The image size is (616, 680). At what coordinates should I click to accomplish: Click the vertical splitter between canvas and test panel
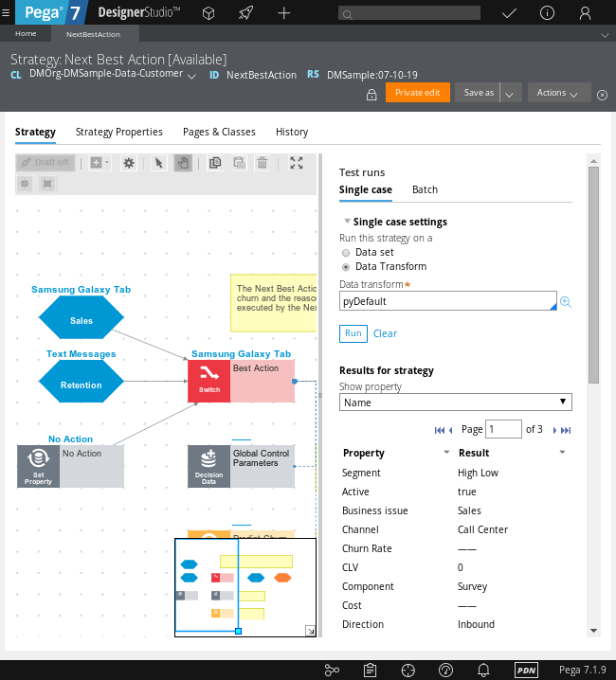pyautogui.click(x=320, y=395)
